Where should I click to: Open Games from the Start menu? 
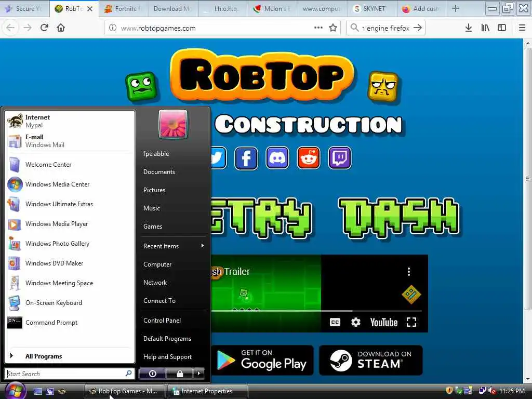(173, 227)
